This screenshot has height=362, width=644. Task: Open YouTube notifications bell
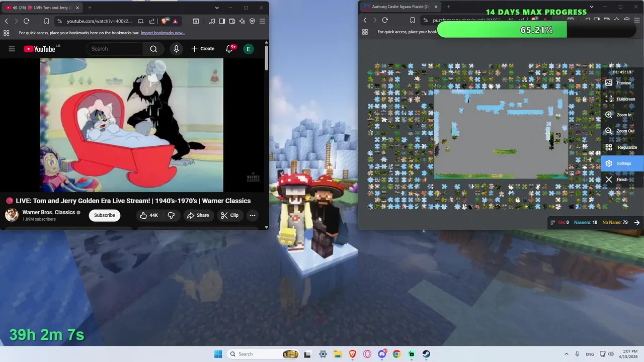pos(230,49)
